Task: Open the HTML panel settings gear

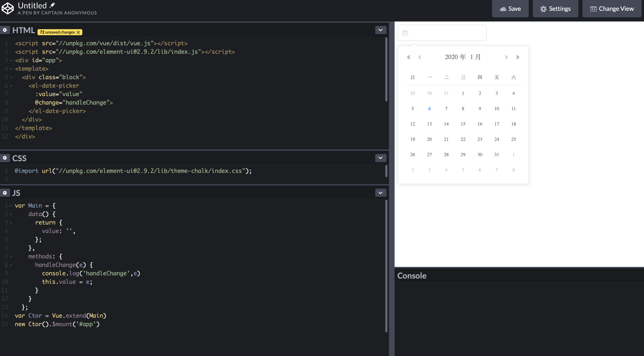Action: tap(5, 30)
